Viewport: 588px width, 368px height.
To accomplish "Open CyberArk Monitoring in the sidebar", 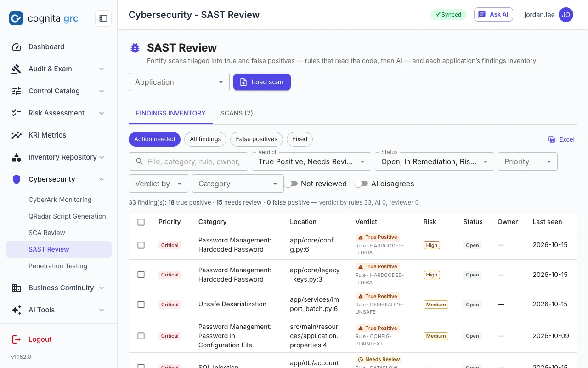I will pos(58,200).
